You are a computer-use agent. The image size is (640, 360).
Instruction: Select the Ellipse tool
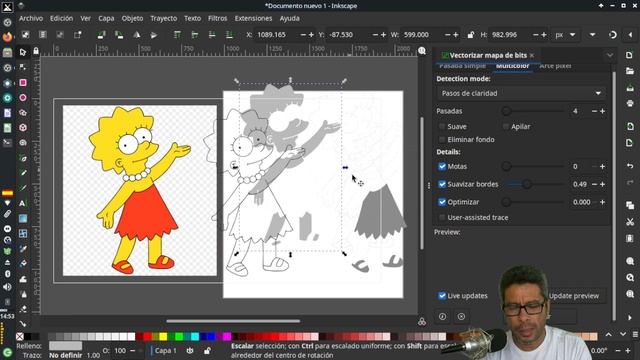click(x=23, y=98)
